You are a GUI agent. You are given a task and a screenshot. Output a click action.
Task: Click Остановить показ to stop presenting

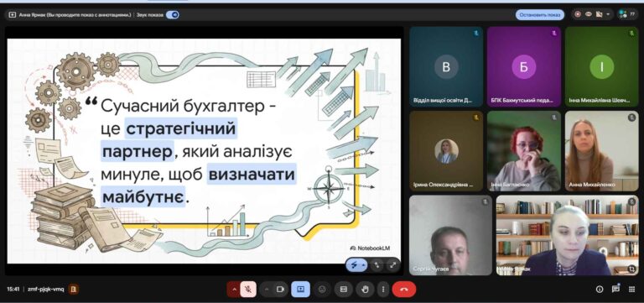pyautogui.click(x=540, y=15)
